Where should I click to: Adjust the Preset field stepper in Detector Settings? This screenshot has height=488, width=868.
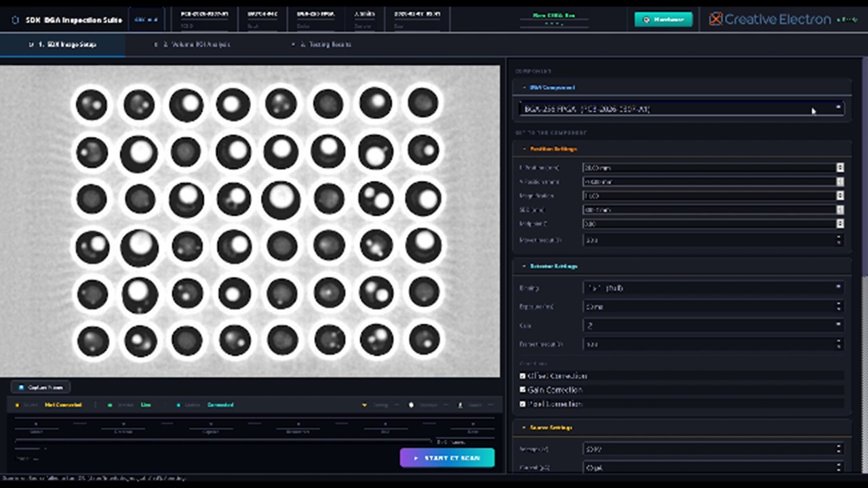tap(840, 344)
